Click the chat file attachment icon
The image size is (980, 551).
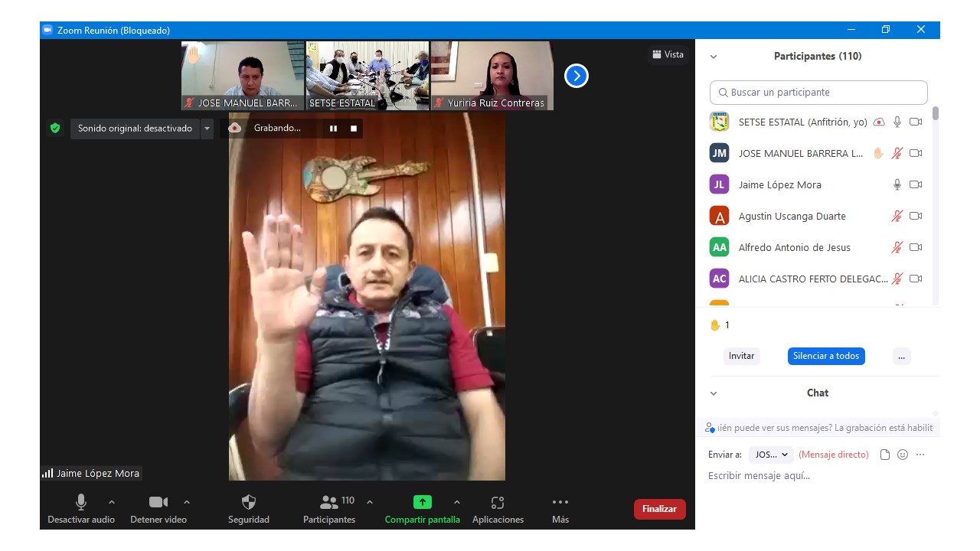[x=885, y=455]
